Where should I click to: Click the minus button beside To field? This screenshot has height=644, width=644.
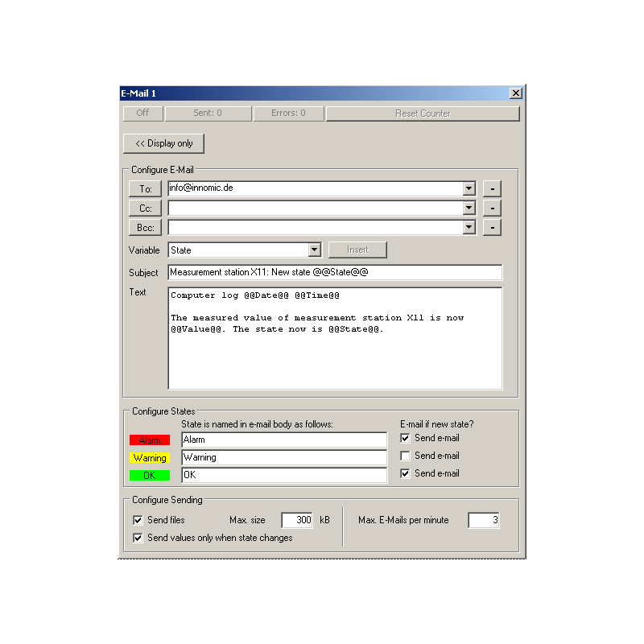coord(492,189)
